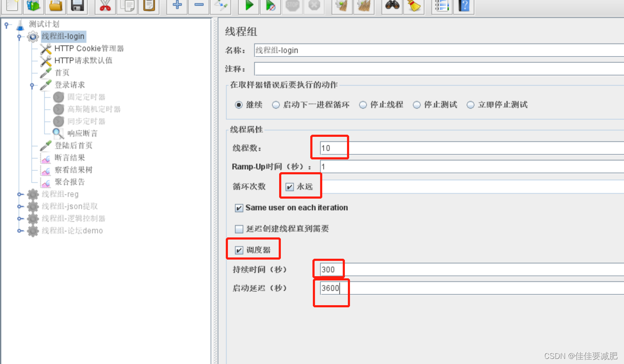The width and height of the screenshot is (624, 364).
Task: Click the 线程数 field showing 10
Action: point(472,148)
